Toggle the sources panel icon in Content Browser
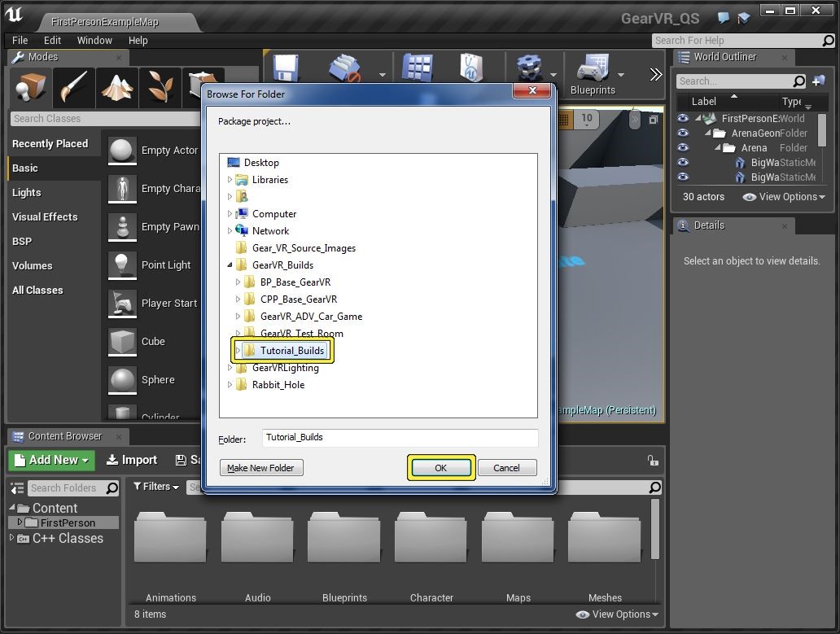 (x=18, y=488)
